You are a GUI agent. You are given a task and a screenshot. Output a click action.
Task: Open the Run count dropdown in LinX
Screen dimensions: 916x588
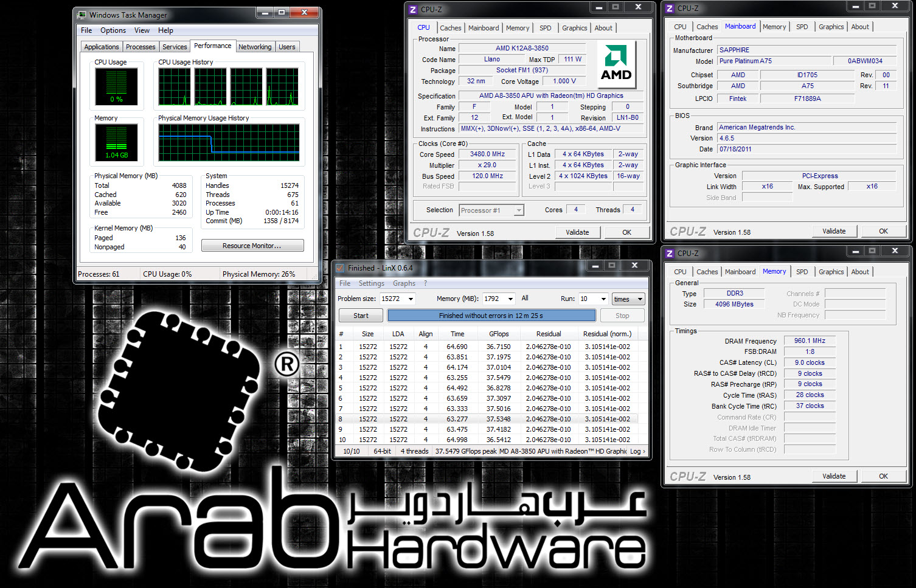point(603,299)
